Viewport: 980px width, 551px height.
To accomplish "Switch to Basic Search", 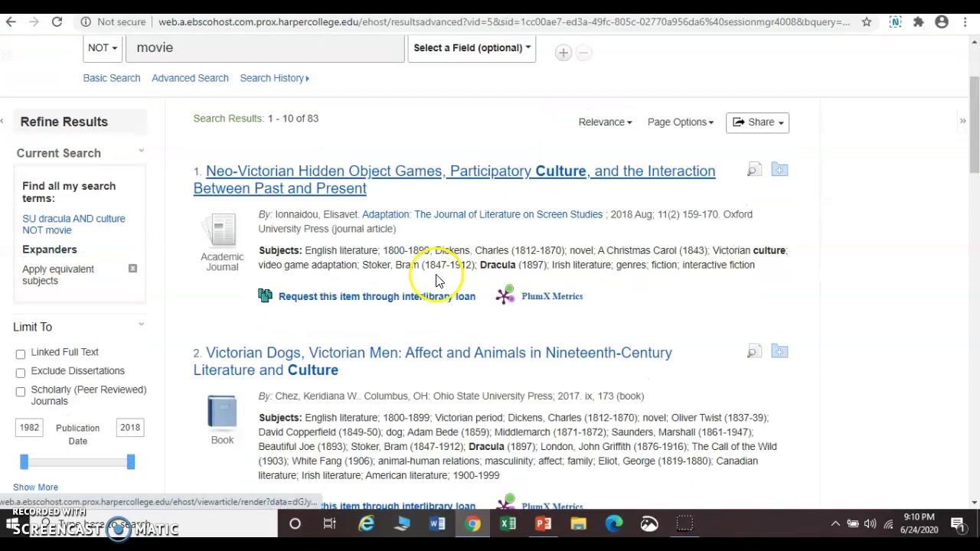I will tap(112, 78).
